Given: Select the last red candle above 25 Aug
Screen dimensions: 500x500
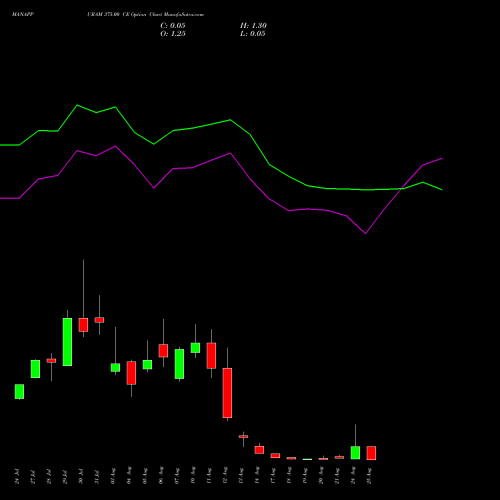Looking at the screenshot, I should click(x=371, y=453).
